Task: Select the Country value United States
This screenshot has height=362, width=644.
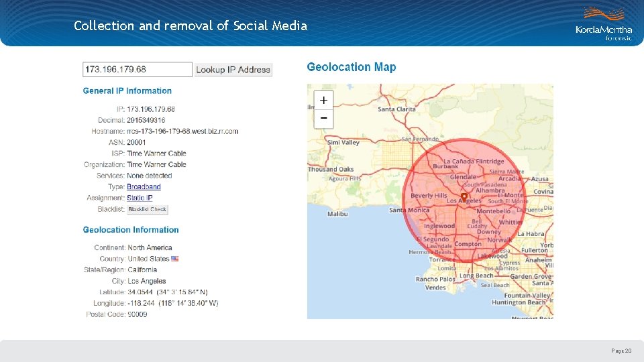Action: point(148,259)
